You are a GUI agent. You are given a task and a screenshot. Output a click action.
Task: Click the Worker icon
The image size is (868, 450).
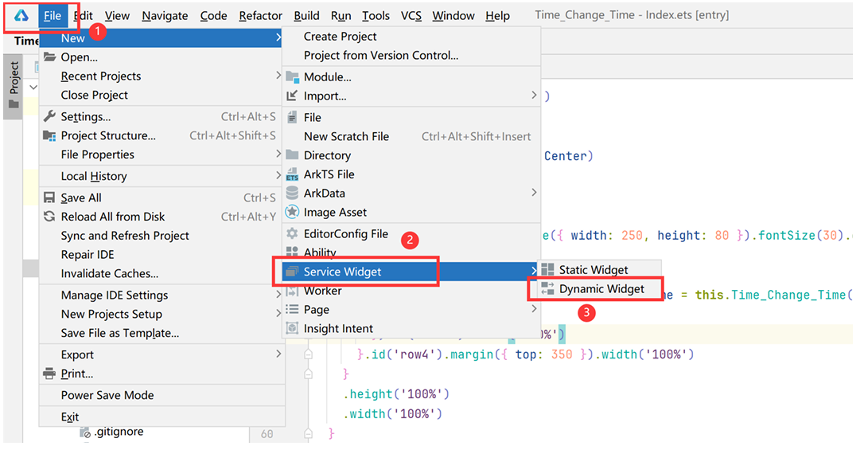pyautogui.click(x=292, y=291)
